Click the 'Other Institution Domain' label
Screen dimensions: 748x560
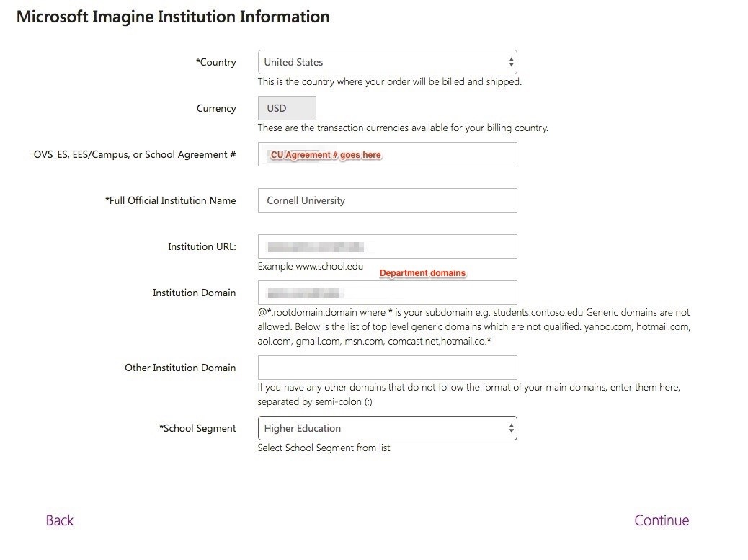click(180, 368)
